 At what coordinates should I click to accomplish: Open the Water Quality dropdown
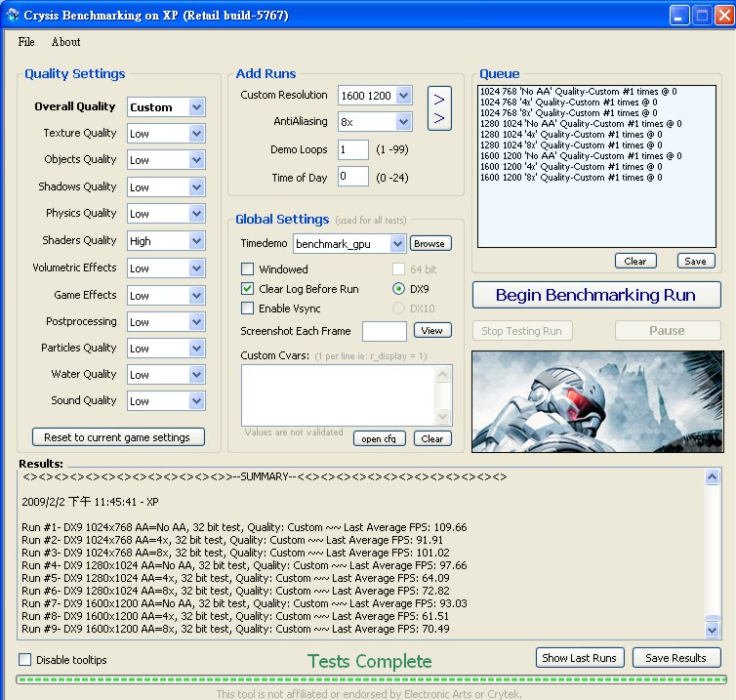click(x=196, y=375)
